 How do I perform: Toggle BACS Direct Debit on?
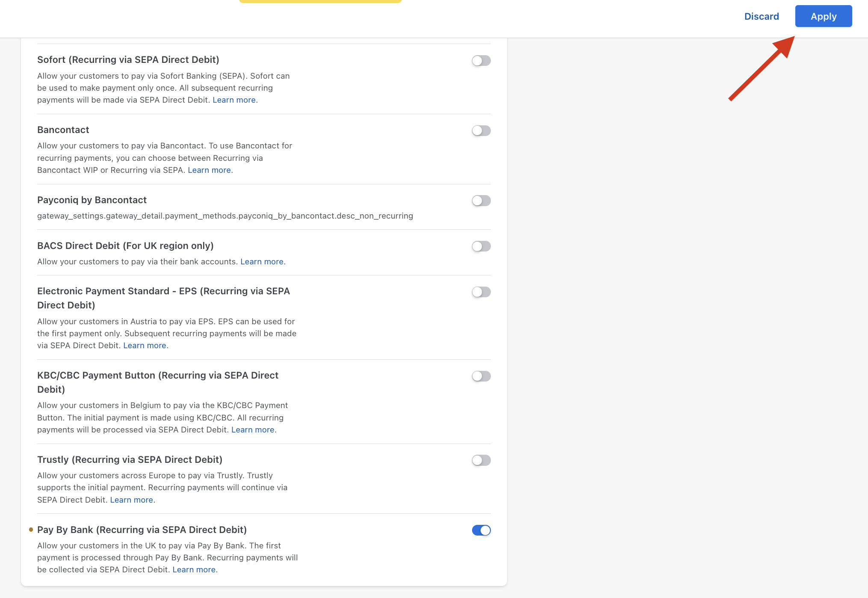(x=481, y=246)
